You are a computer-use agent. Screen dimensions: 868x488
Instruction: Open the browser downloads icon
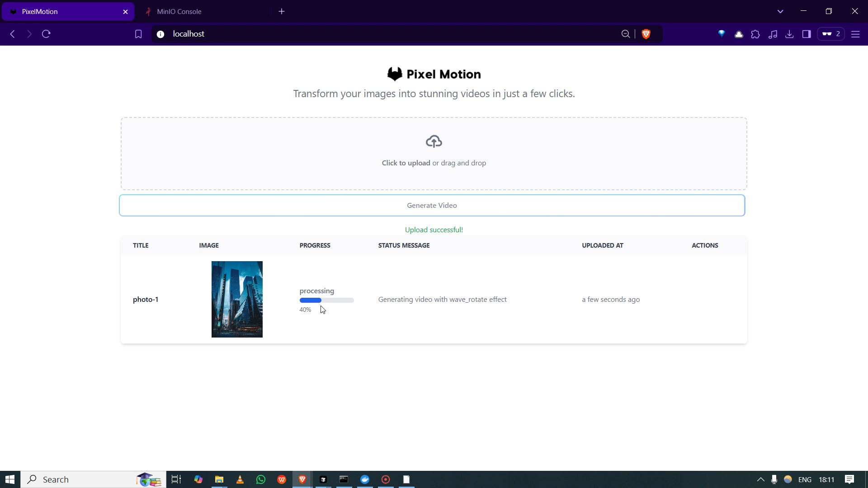(789, 34)
